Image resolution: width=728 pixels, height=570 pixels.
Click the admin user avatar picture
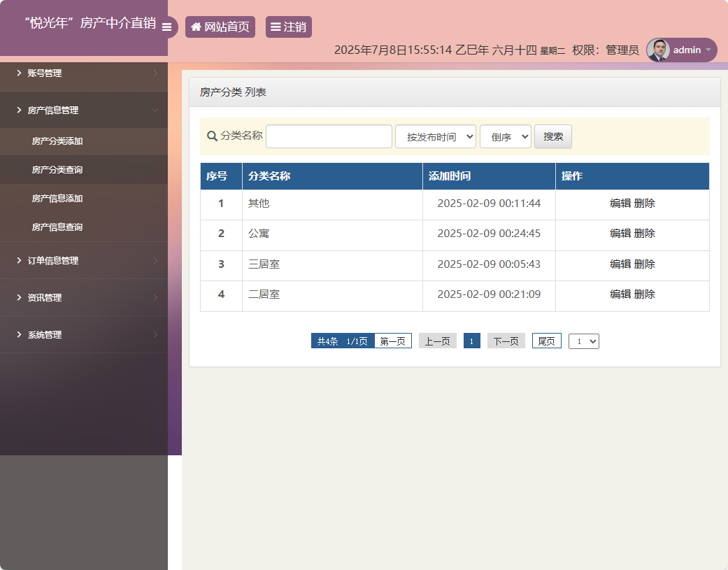tap(659, 50)
